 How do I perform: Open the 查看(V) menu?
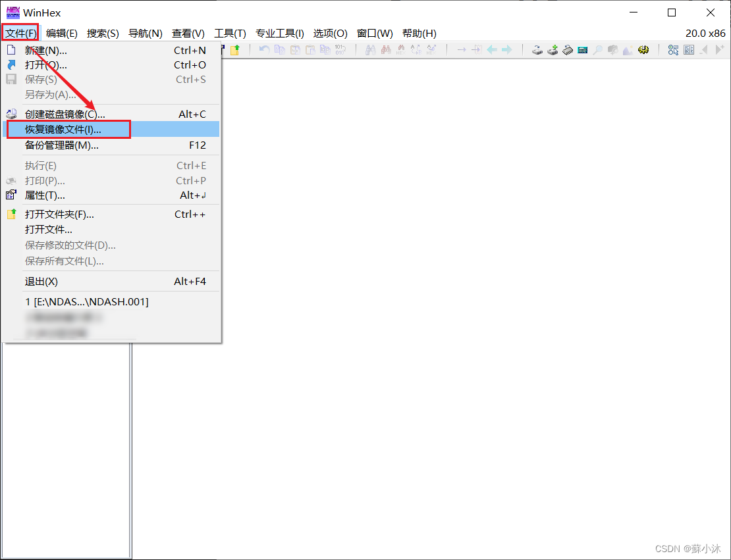pyautogui.click(x=188, y=33)
